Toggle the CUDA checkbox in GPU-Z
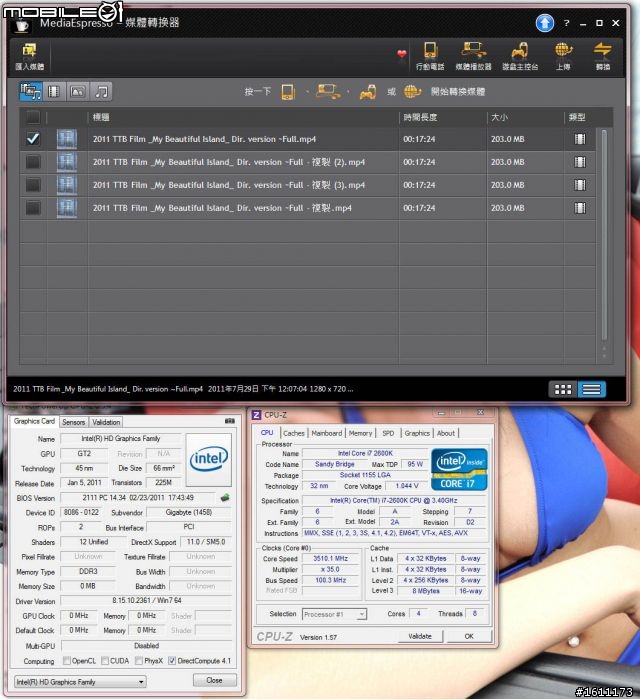The height and width of the screenshot is (700, 640). point(105,660)
